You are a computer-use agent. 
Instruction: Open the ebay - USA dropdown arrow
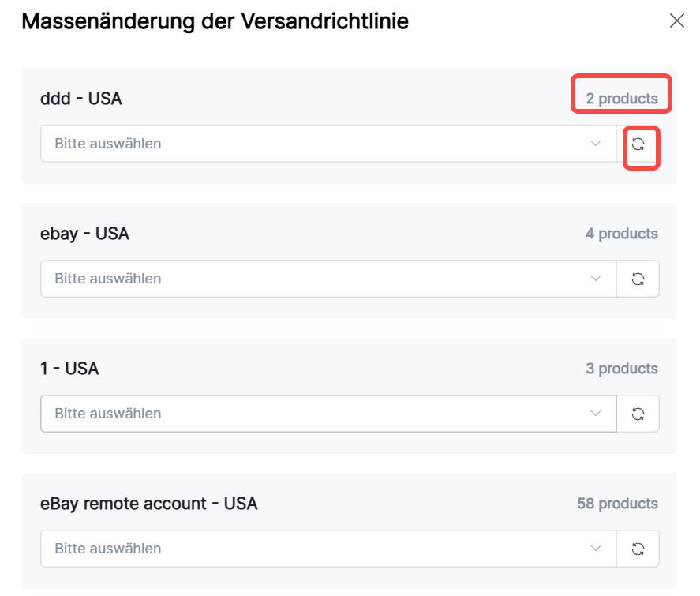pos(596,279)
